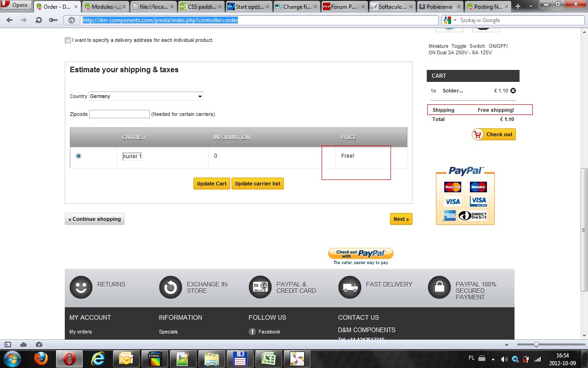This screenshot has width=588, height=368.
Task: Open Windows Explorer from the taskbar
Action: tap(211, 358)
